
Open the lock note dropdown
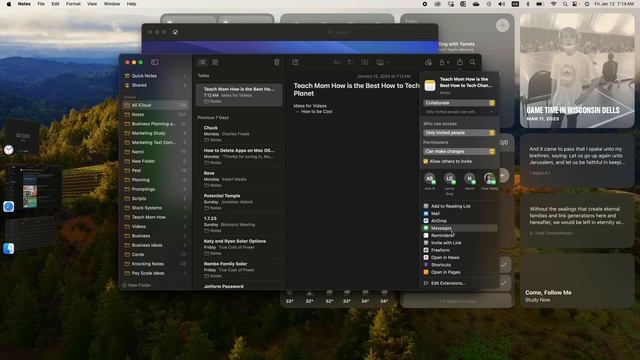coord(444,62)
